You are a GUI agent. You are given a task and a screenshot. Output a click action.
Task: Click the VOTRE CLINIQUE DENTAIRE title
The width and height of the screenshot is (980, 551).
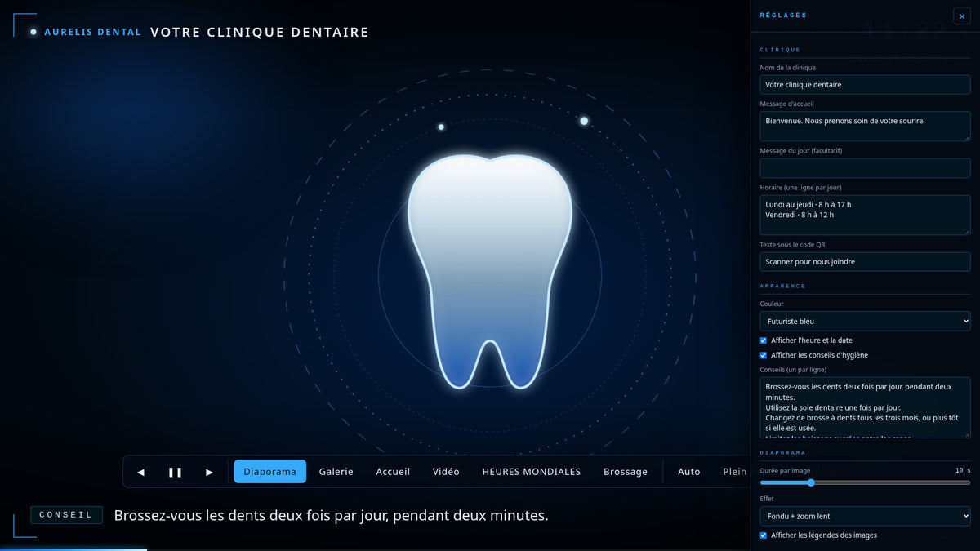[x=260, y=32]
